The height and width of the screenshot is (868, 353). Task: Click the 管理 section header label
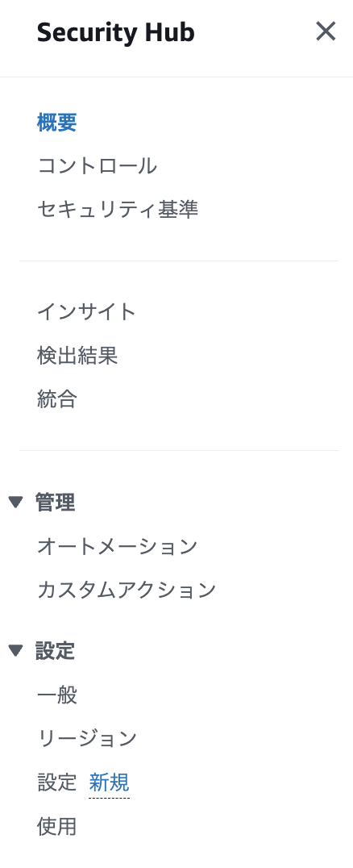[56, 503]
